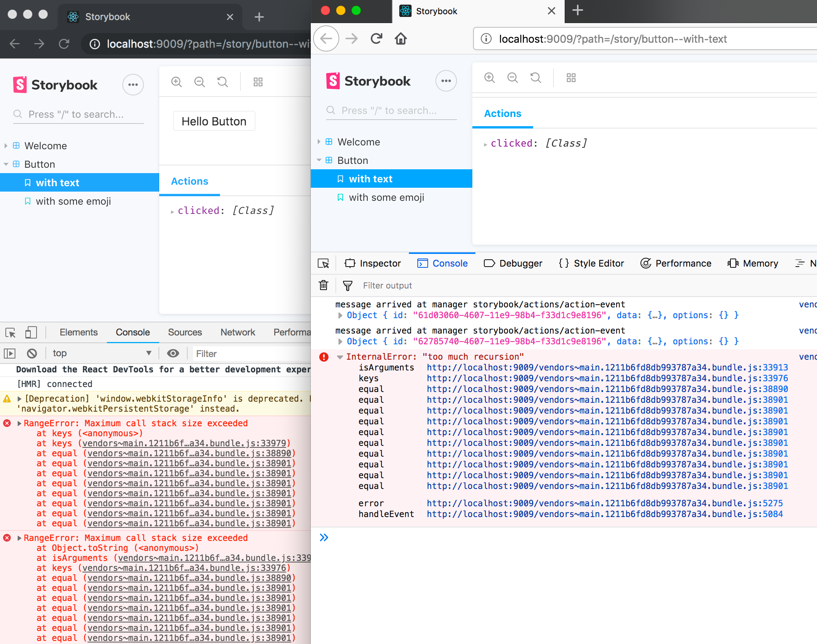Toggle device toolbar in Chrome DevTools
The image size is (817, 644).
[x=31, y=332]
